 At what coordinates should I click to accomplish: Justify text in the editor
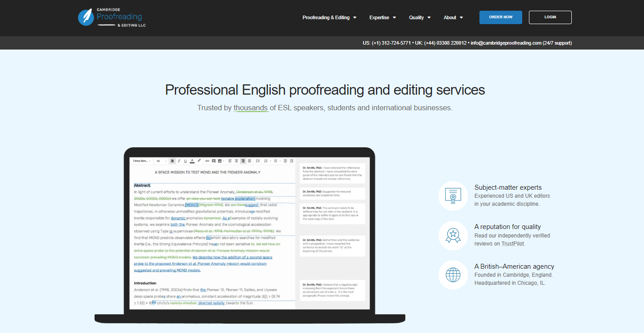pyautogui.click(x=249, y=161)
